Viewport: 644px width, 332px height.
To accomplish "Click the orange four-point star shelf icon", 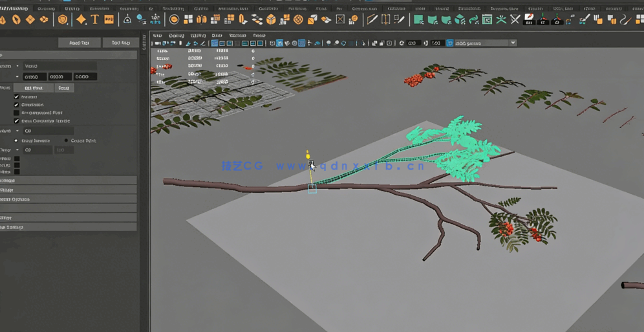I will tap(81, 19).
